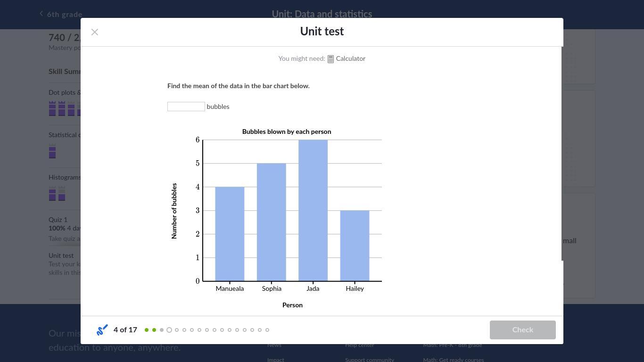Click the 'Hailey' axis label
This screenshot has width=644, height=362.
tap(355, 289)
